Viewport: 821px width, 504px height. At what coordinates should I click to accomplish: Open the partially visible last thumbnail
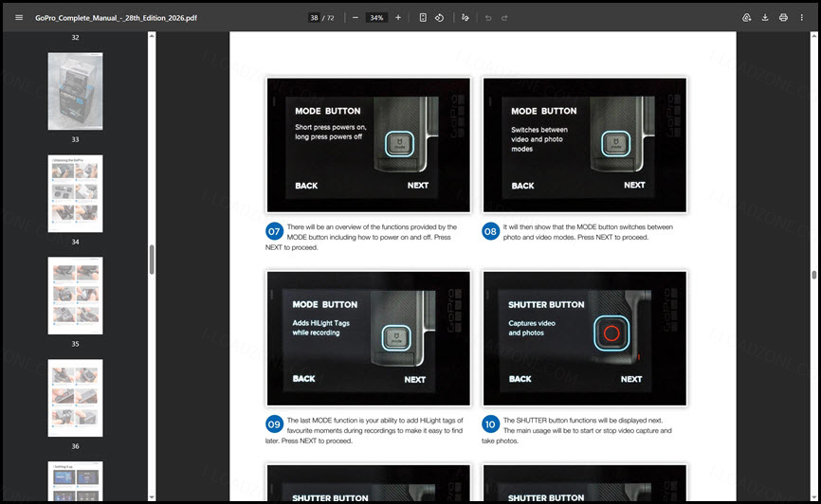[76, 481]
